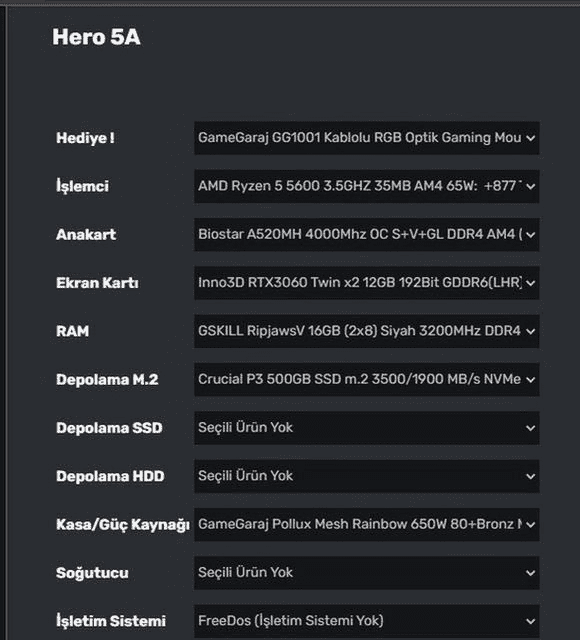Open the Soğutucu cooler dropdown
Screen dimensions: 580x640
click(367, 573)
